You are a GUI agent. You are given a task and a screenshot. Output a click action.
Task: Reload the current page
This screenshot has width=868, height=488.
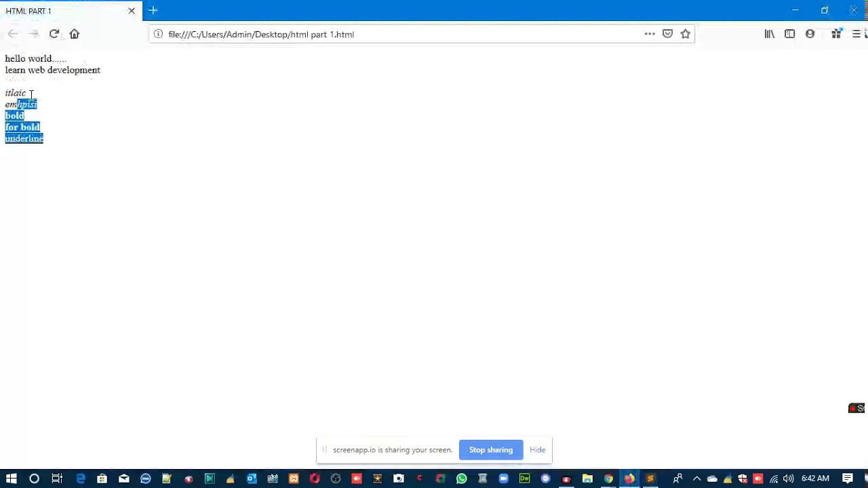(54, 34)
